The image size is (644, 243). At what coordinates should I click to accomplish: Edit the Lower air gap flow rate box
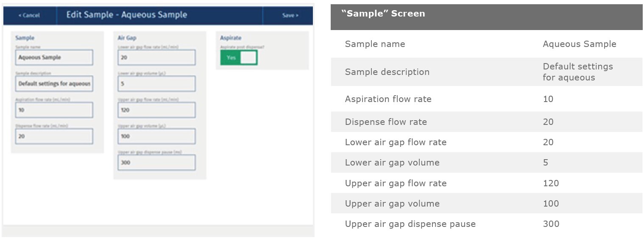pyautogui.click(x=156, y=58)
